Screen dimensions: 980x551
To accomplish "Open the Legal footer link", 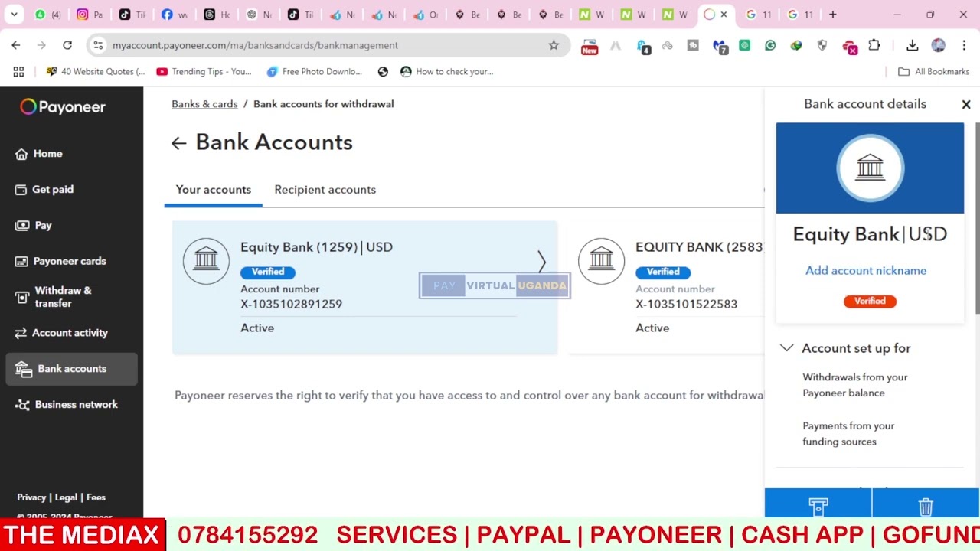I will point(66,497).
